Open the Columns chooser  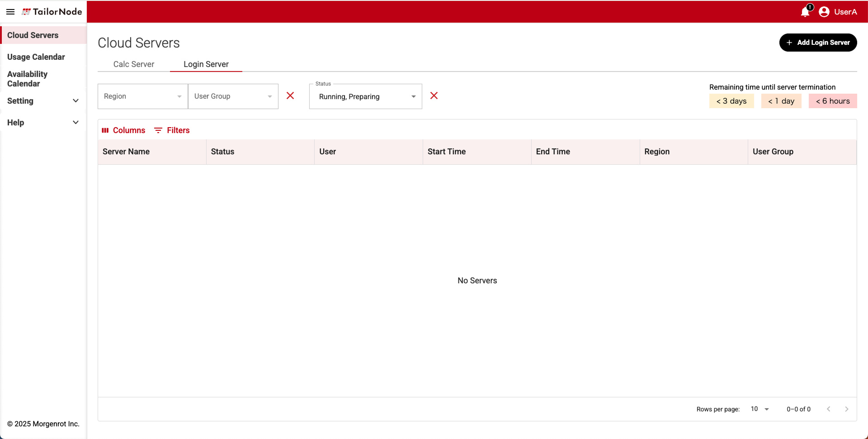123,130
